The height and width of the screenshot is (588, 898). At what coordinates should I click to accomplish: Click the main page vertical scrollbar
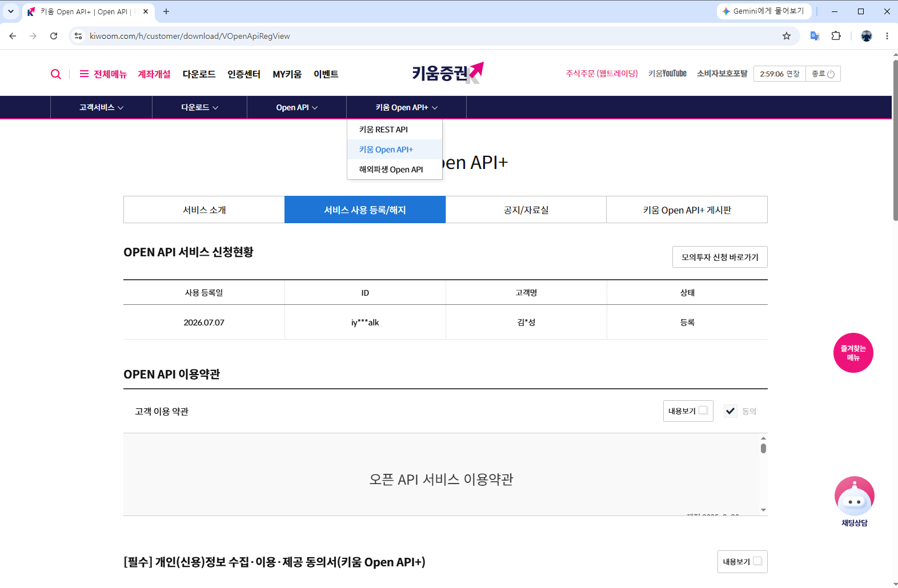[x=895, y=140]
